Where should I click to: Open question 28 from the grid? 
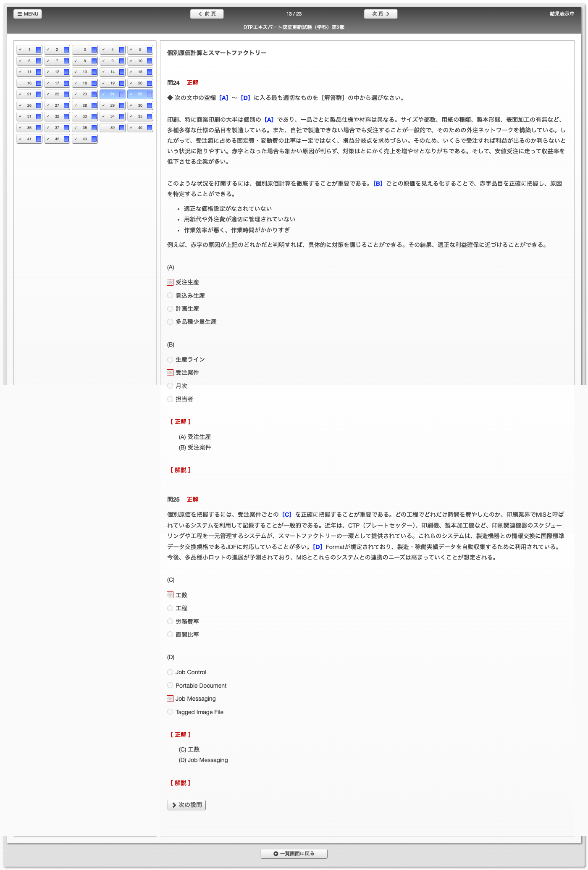84,105
